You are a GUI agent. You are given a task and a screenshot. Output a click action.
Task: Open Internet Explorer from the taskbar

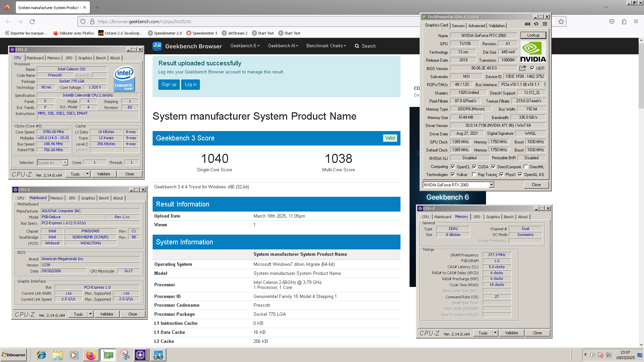click(41, 355)
